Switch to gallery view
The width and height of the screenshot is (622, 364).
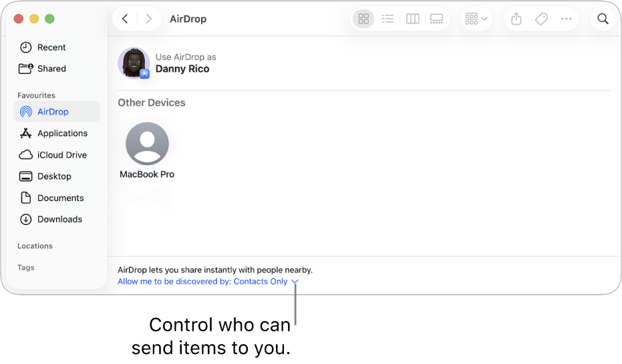pos(436,19)
